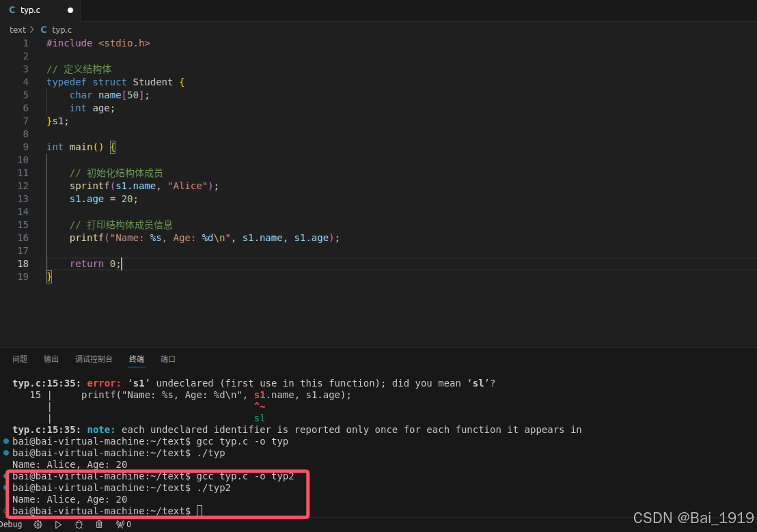
Task: Click the C file icon in the breadcrumb
Action: click(44, 29)
